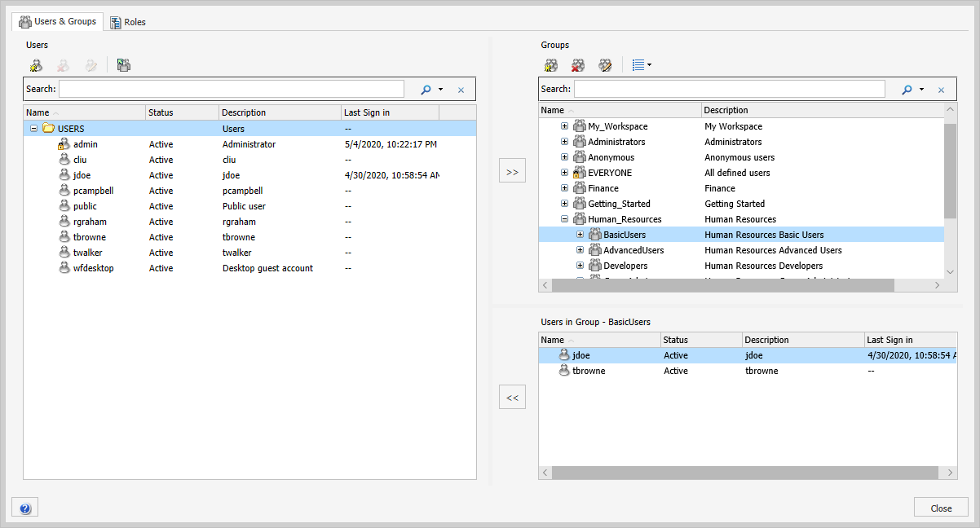
Task: Click the Import Users icon in Users toolbar
Action: point(123,65)
